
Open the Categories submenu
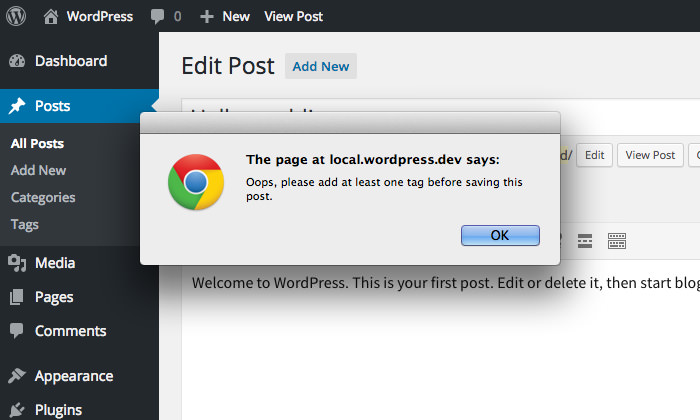43,197
